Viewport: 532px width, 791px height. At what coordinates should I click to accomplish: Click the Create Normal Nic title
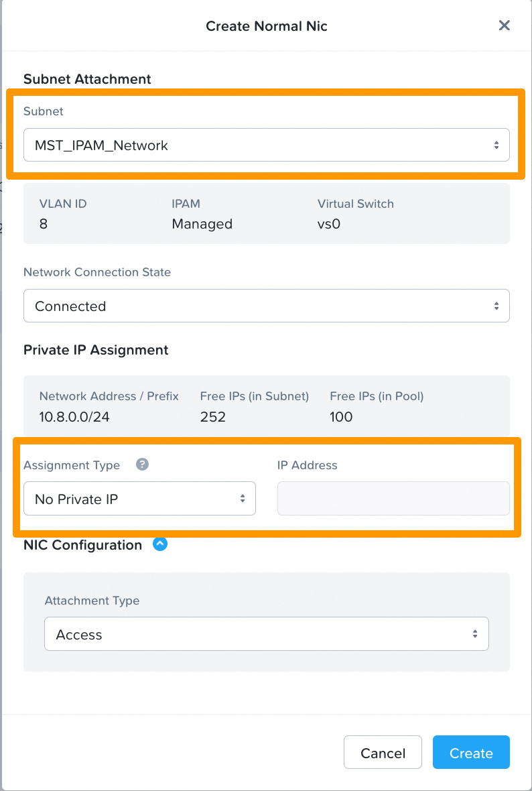click(x=266, y=26)
